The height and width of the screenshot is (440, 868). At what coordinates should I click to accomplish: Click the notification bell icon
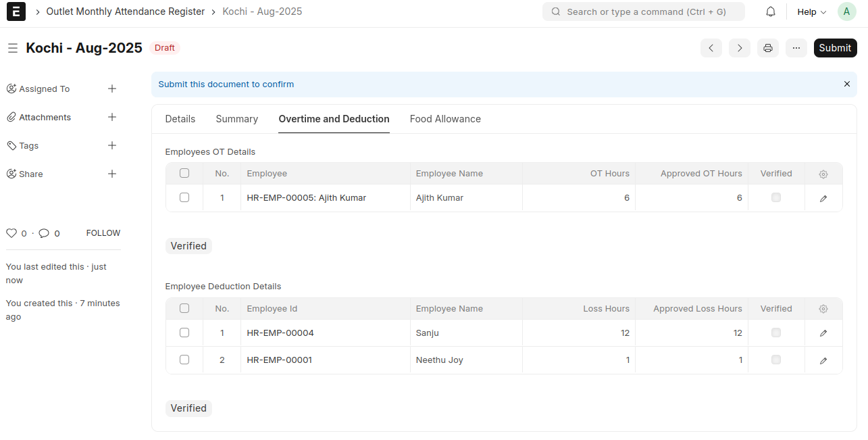771,12
